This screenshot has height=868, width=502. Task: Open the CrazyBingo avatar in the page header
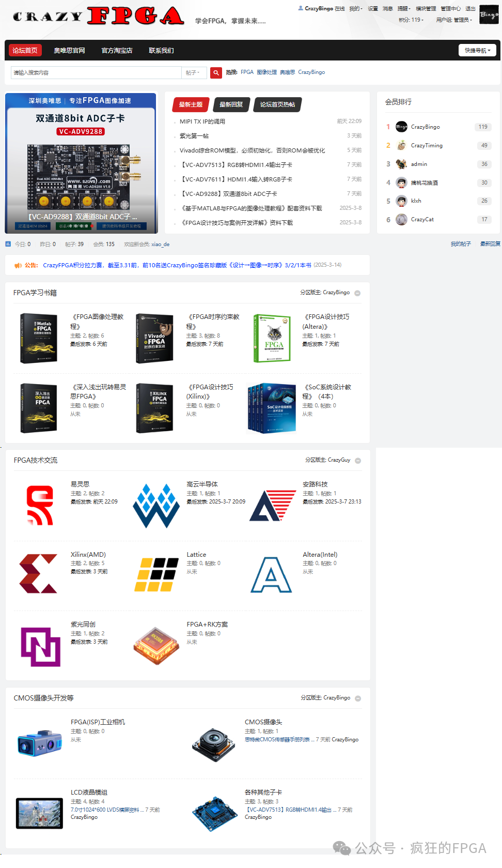tap(489, 14)
